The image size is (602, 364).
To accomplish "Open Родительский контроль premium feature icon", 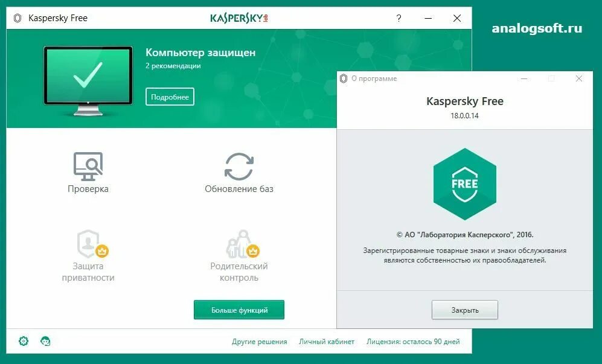I will coord(243,244).
